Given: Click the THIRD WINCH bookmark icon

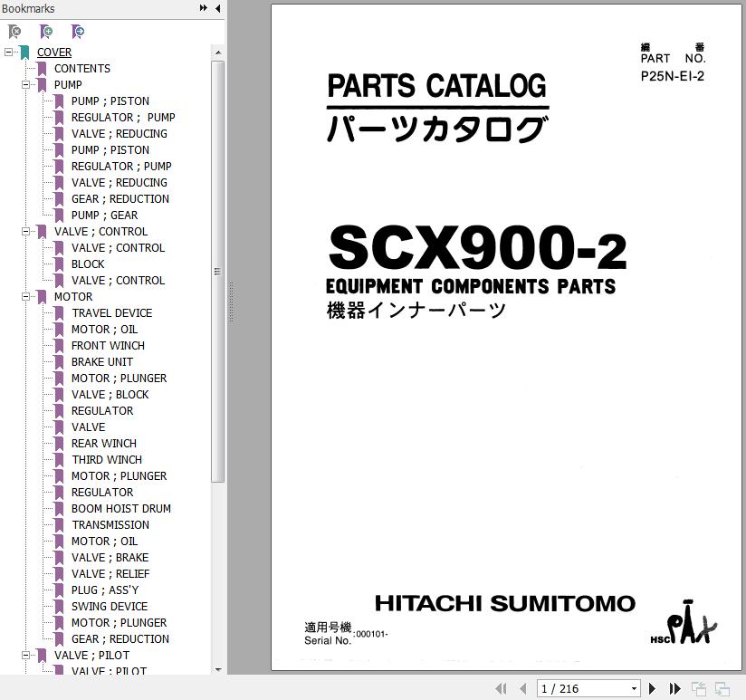Looking at the screenshot, I should click(x=59, y=460).
